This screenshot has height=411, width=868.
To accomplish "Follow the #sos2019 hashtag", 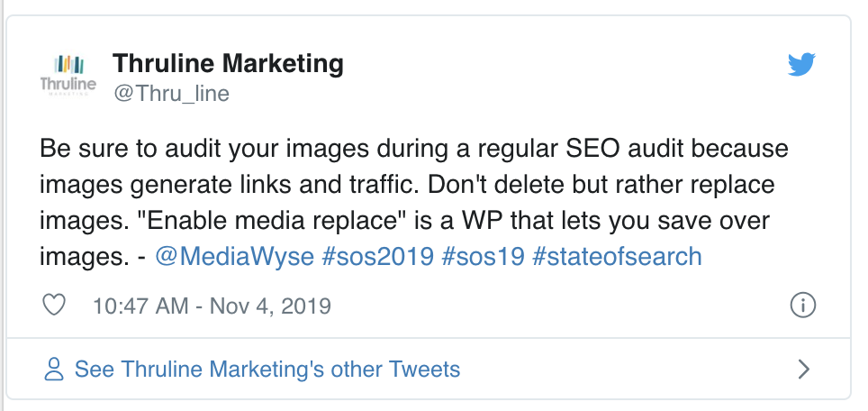I will click(377, 257).
